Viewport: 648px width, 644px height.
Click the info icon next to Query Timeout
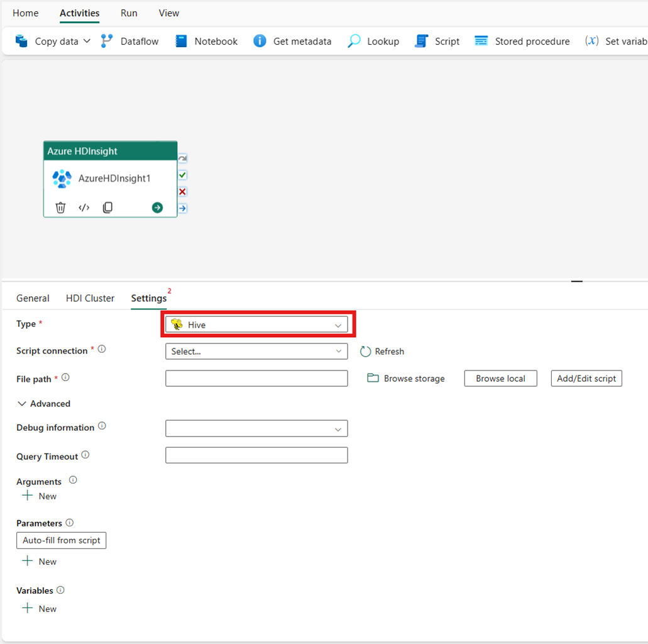[85, 455]
